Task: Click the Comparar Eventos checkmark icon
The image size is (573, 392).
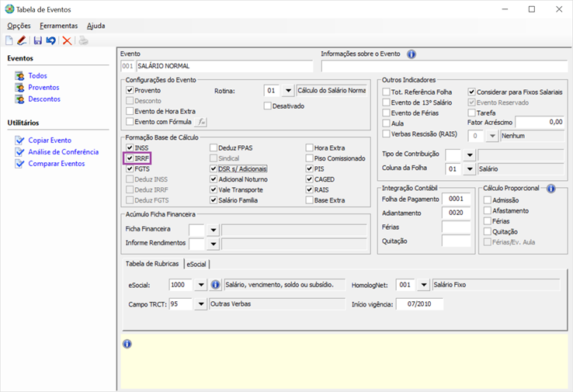Action: 19,164
